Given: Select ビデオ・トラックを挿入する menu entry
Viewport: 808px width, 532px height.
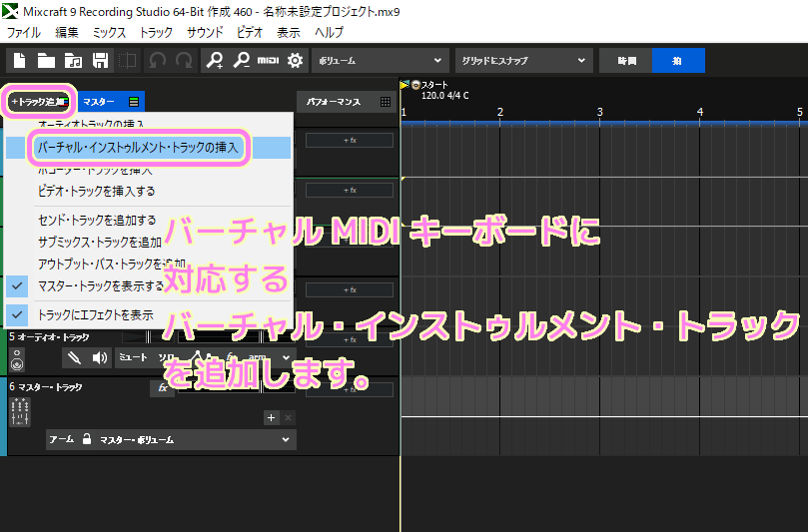Looking at the screenshot, I should pyautogui.click(x=149, y=191).
